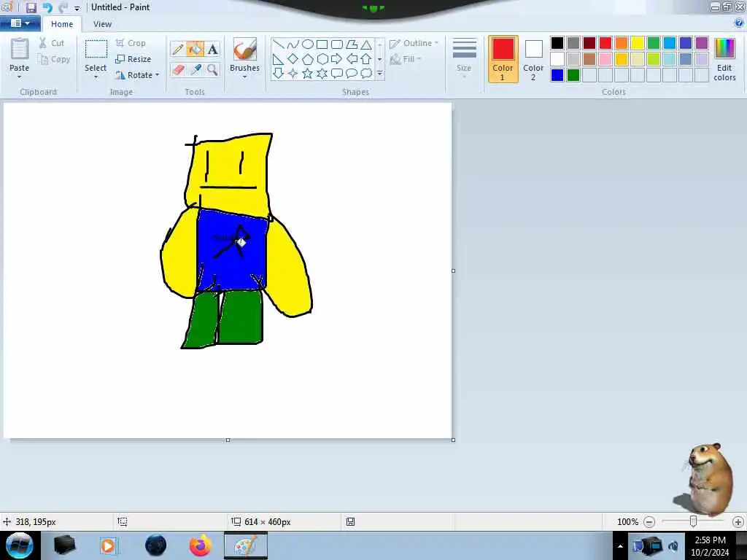Image resolution: width=747 pixels, height=560 pixels.
Task: Choose the Down arrow shape
Action: coord(279,74)
